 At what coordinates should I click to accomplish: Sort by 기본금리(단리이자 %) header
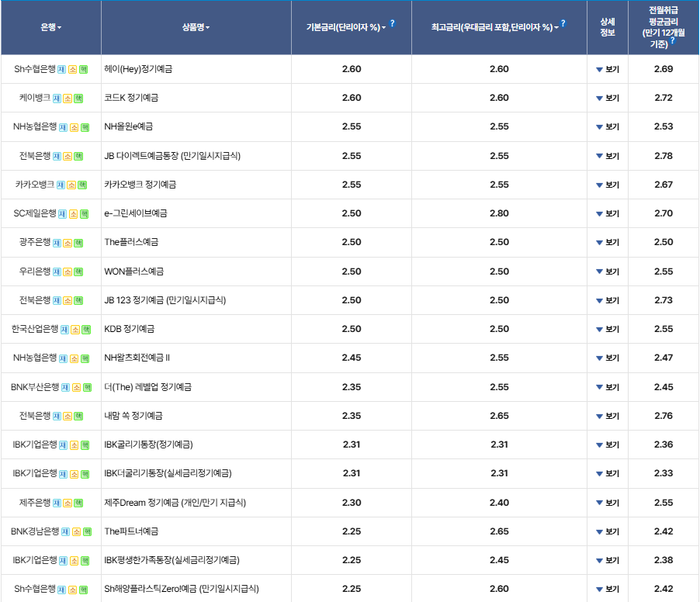[x=346, y=28]
